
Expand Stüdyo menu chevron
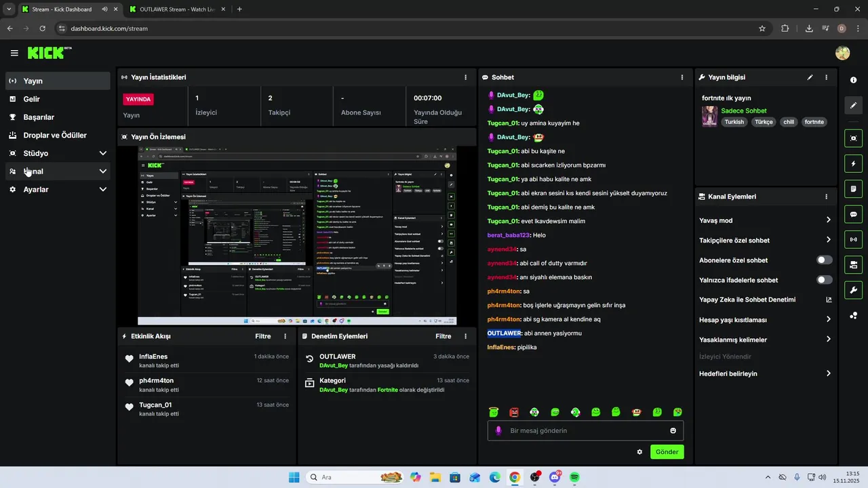pos(103,153)
